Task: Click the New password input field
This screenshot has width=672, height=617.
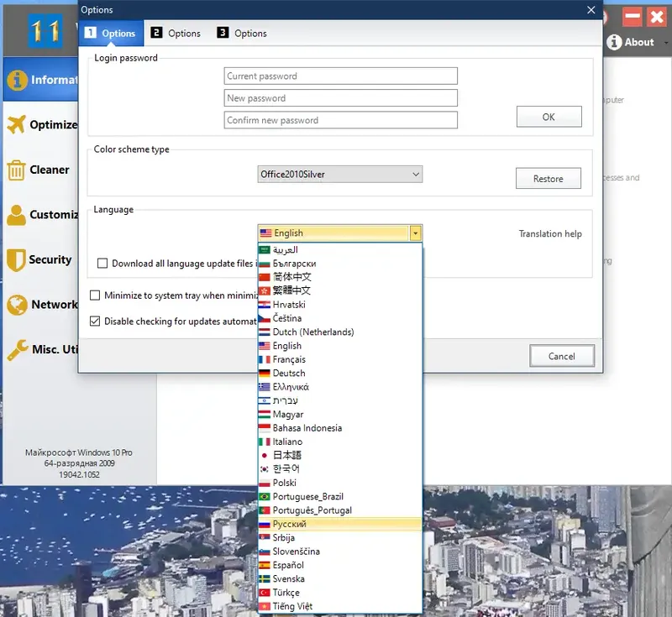Action: (x=339, y=97)
